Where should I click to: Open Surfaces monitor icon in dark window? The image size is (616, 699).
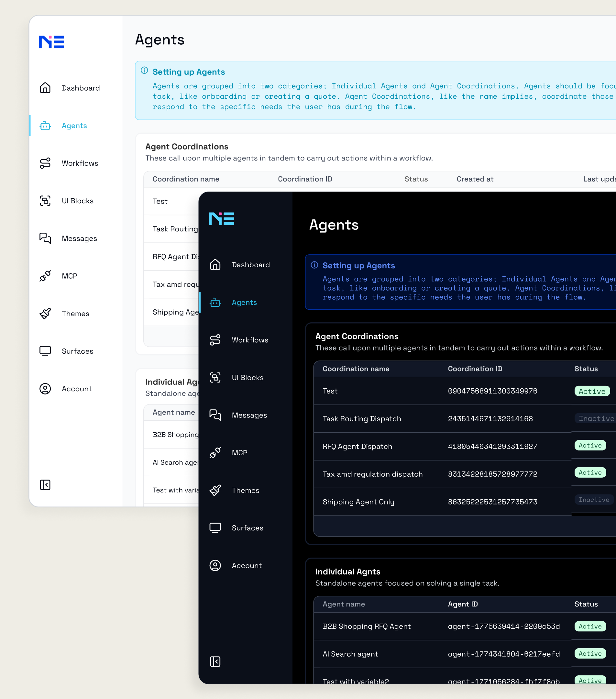[215, 528]
